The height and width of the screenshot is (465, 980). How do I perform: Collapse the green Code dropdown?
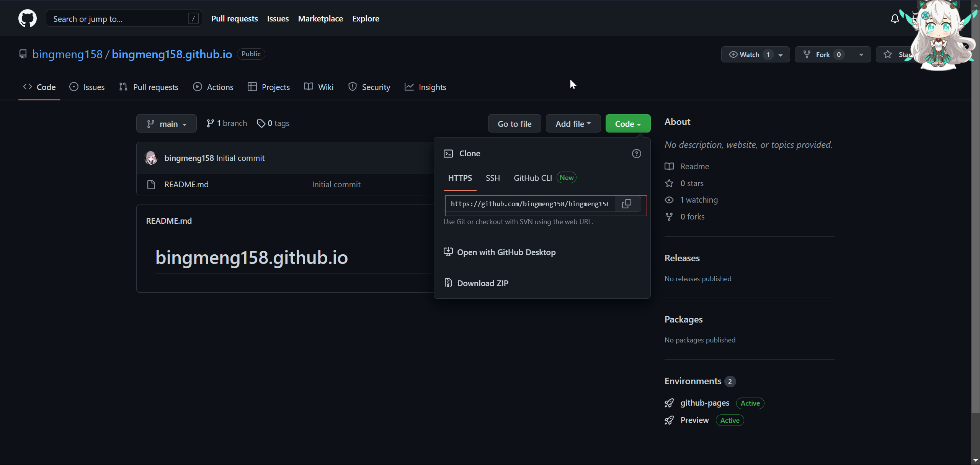coord(628,124)
